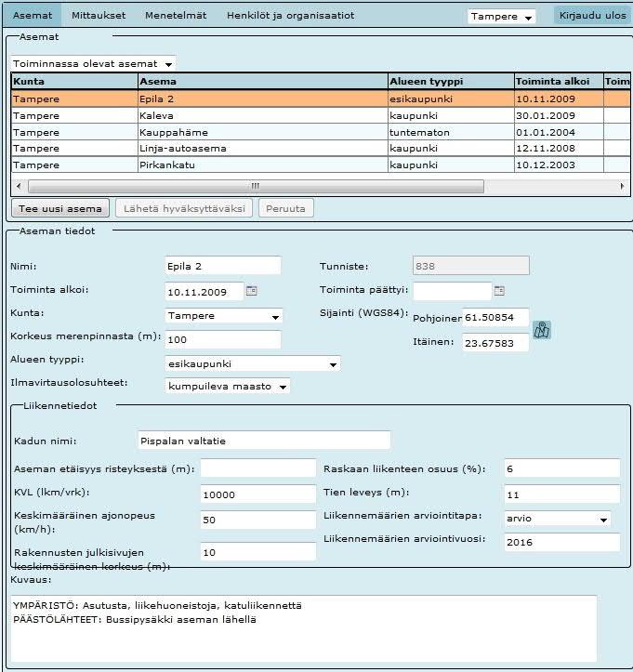Expand Kunta dropdown showing Tampere
Image resolution: width=633 pixels, height=672 pixels.
(x=223, y=316)
